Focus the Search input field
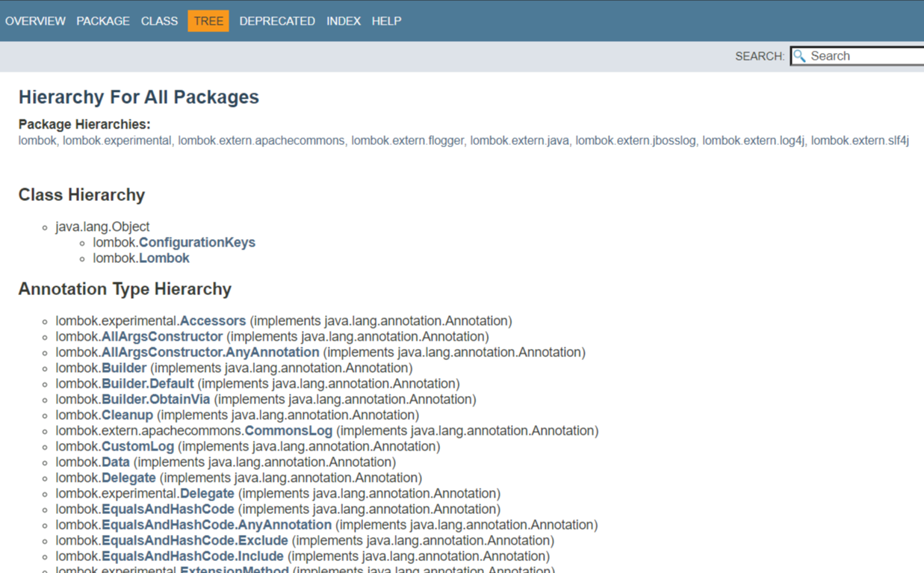The width and height of the screenshot is (924, 573). tap(858, 56)
